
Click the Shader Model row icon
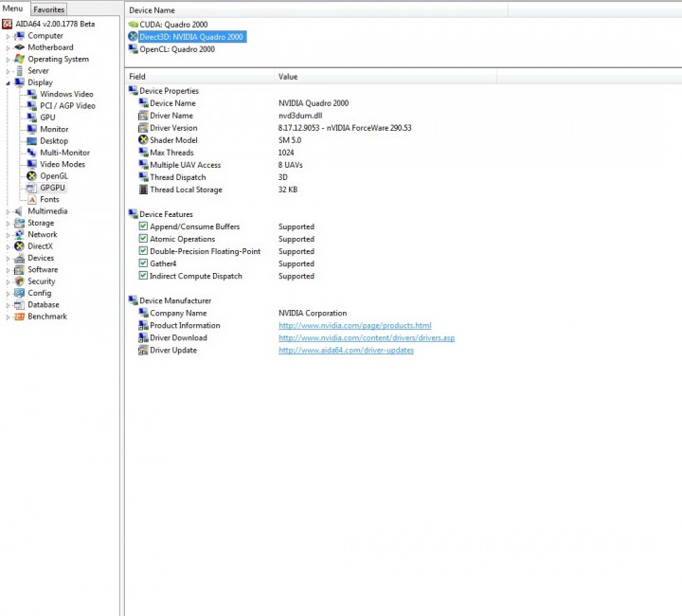(143, 140)
